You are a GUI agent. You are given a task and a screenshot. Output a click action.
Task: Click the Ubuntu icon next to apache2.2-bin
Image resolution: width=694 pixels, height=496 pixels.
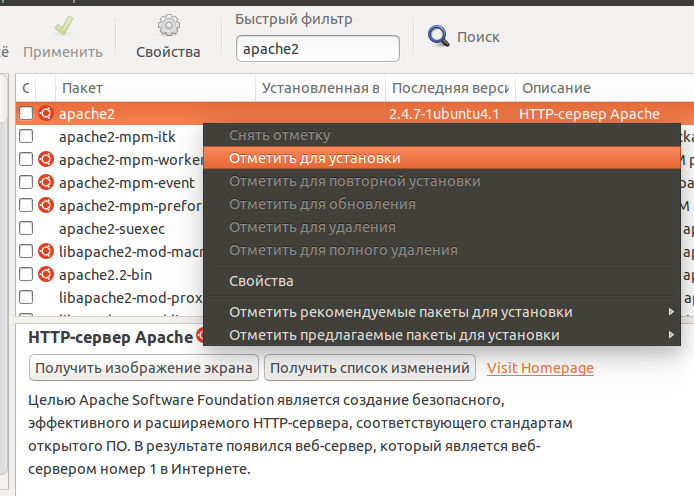(x=46, y=274)
